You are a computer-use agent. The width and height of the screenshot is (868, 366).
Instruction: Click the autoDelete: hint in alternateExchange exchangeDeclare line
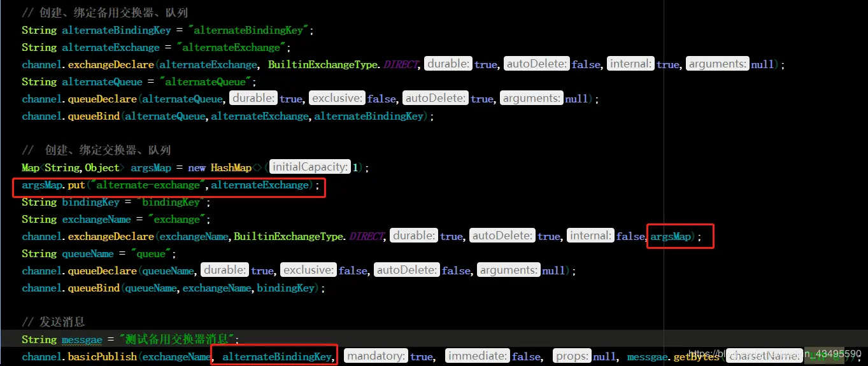click(537, 64)
